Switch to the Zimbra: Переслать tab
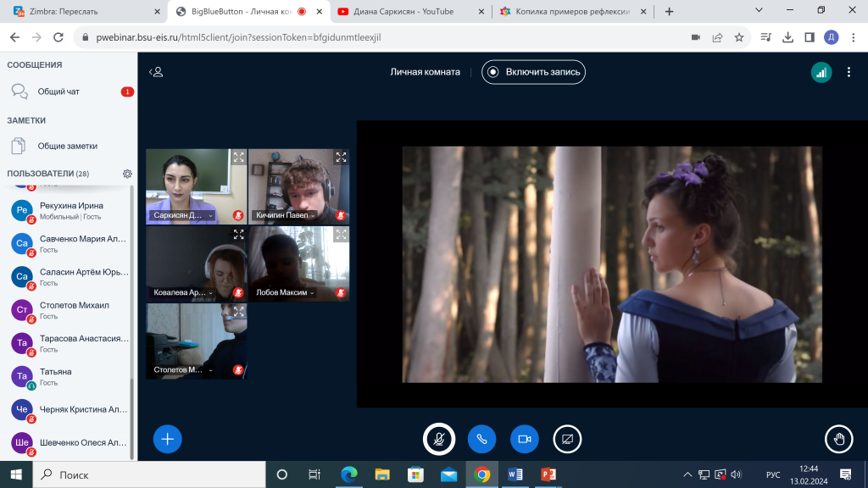The image size is (868, 488). click(83, 12)
